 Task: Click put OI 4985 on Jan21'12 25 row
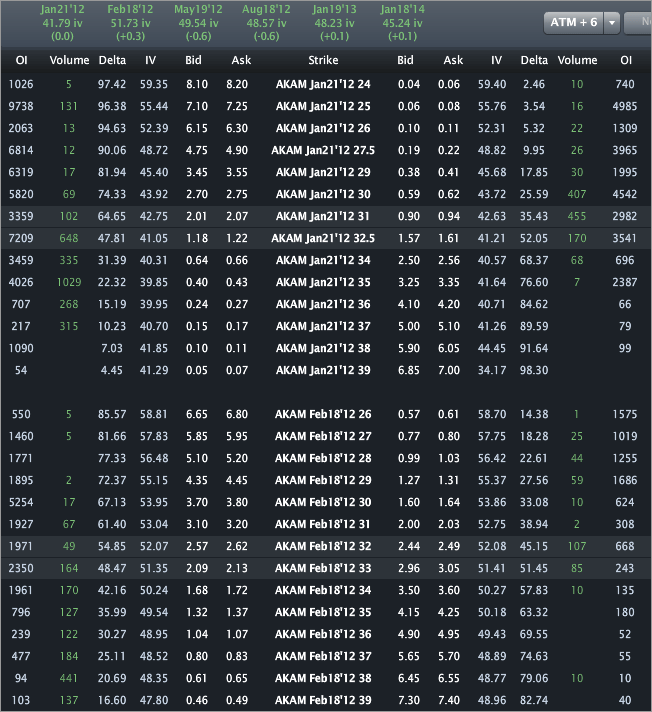(625, 106)
